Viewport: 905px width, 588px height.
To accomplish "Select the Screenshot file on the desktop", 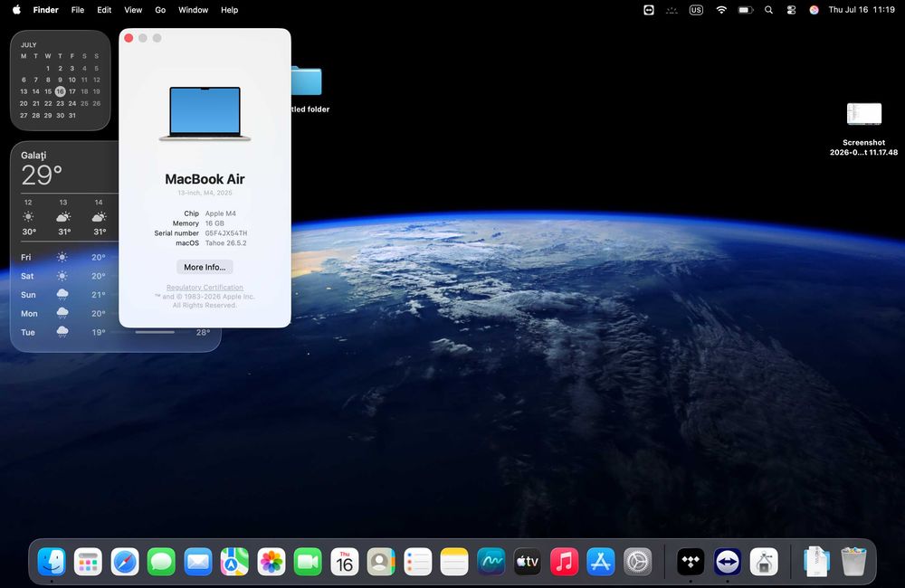I will [864, 128].
